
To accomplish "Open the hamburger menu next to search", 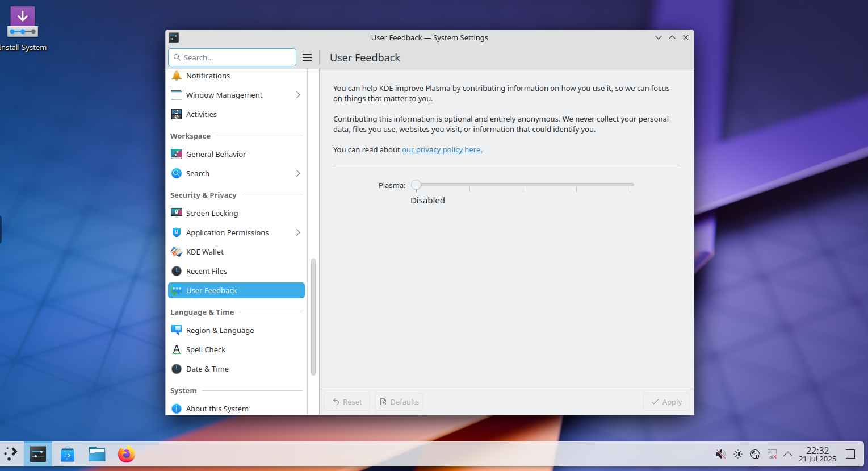I will 307,57.
